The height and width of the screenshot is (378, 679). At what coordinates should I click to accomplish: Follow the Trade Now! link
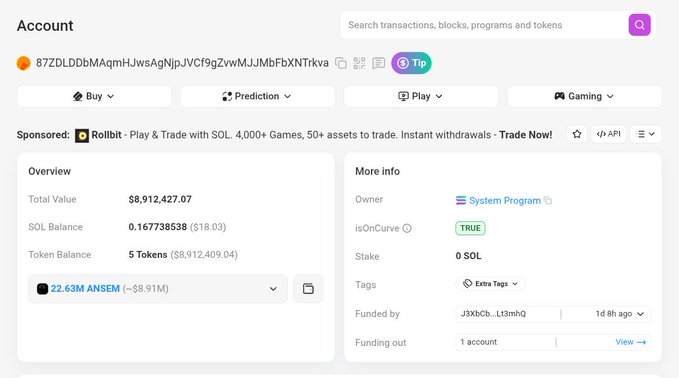[x=525, y=135]
